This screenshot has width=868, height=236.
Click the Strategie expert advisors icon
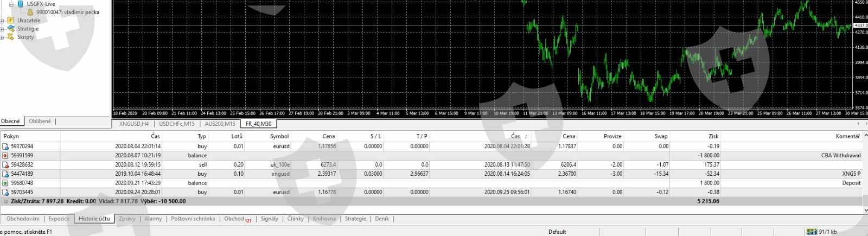(x=11, y=29)
